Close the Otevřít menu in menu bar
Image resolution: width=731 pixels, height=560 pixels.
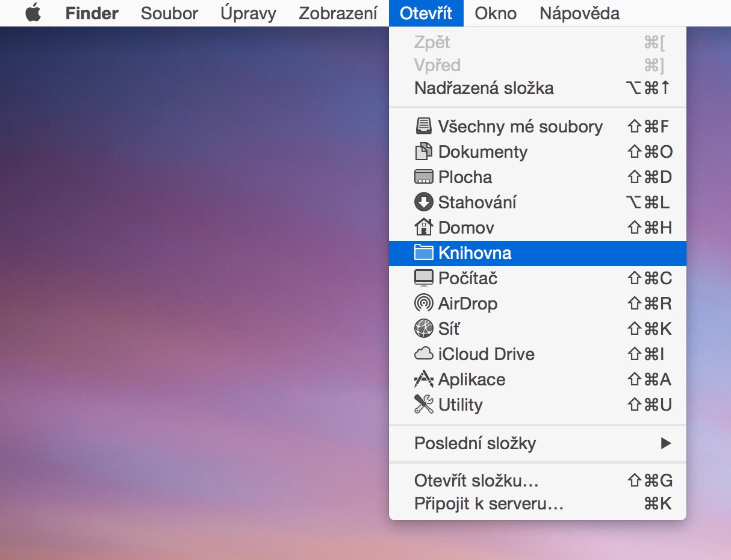click(426, 13)
